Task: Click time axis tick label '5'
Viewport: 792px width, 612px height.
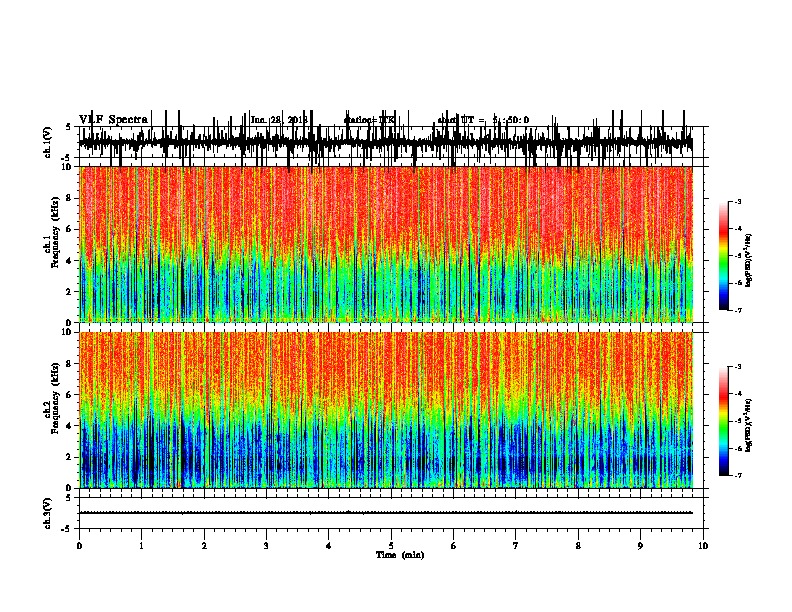Action: click(x=391, y=546)
